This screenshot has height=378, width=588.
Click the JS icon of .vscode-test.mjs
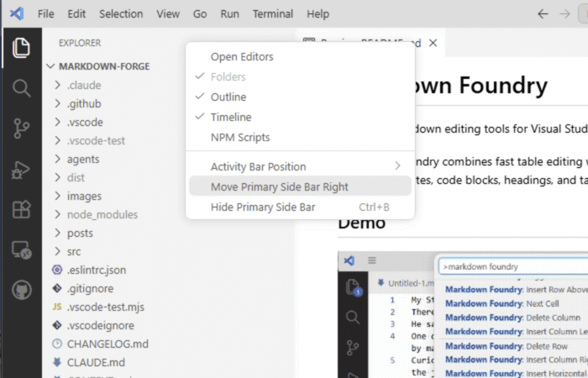pyautogui.click(x=57, y=307)
